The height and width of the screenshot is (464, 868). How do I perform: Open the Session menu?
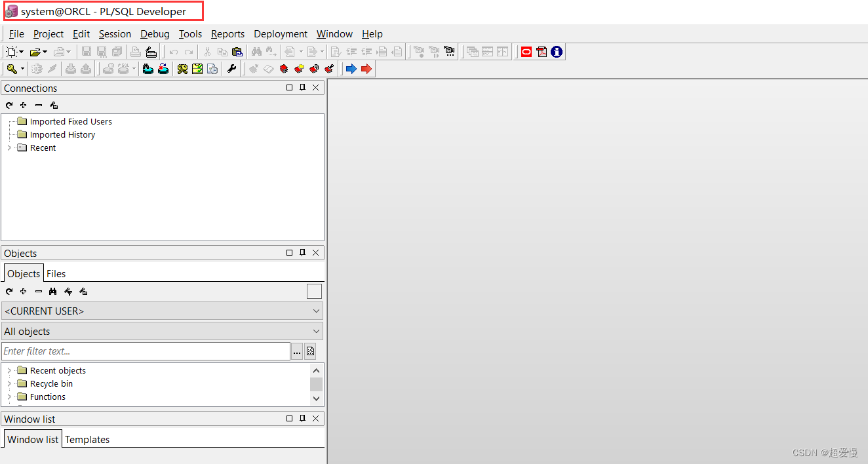pos(115,34)
